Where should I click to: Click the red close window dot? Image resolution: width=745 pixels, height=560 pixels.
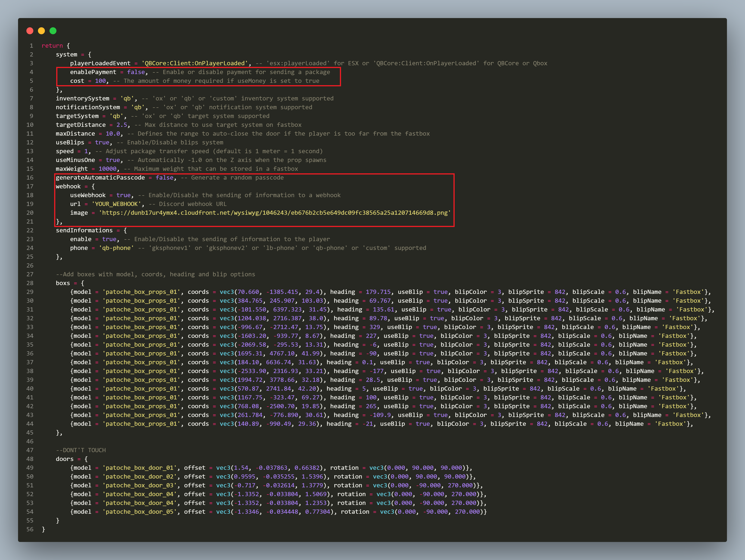coord(30,31)
